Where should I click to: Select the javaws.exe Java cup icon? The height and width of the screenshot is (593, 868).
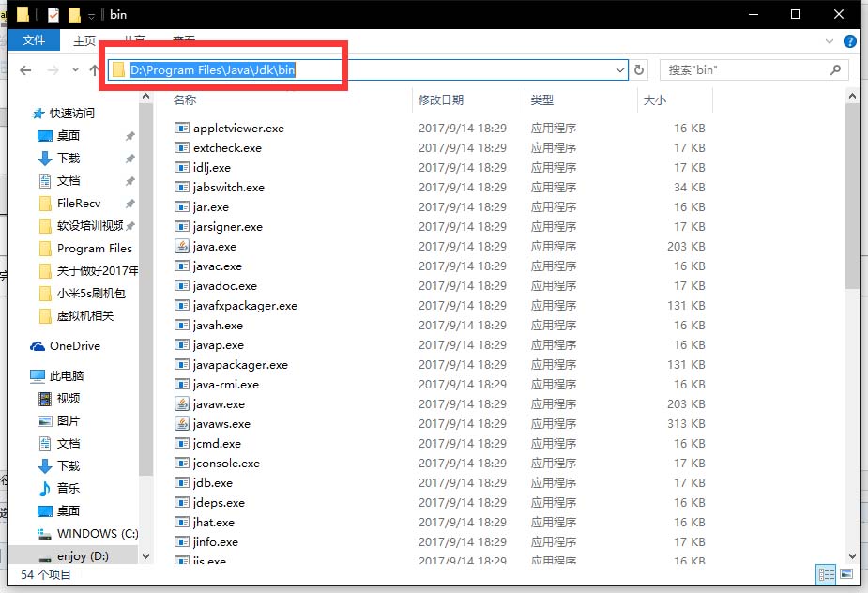click(x=181, y=423)
